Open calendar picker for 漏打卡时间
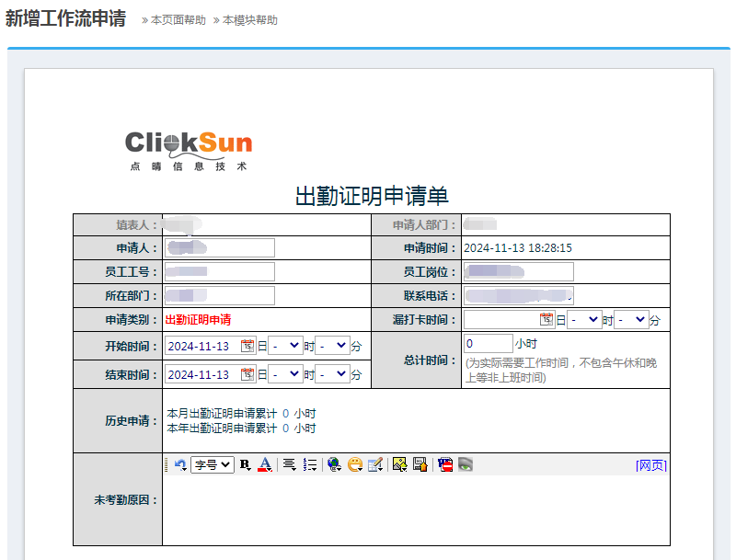Viewport: 736px width, 560px height. click(546, 319)
